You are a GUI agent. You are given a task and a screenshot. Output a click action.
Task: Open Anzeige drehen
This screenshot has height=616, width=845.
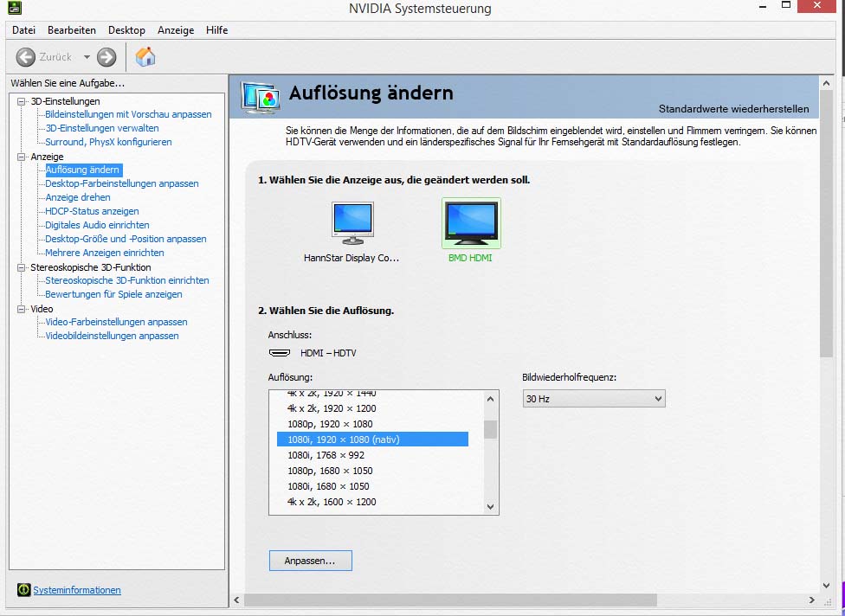click(78, 197)
